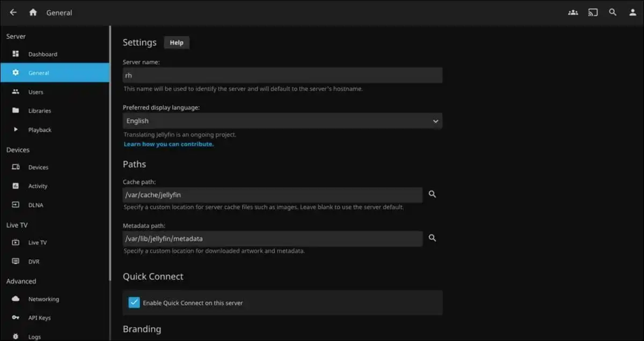Screen dimensions: 644x341
Task: Follow Learn how you can contribute link
Action: 169,144
